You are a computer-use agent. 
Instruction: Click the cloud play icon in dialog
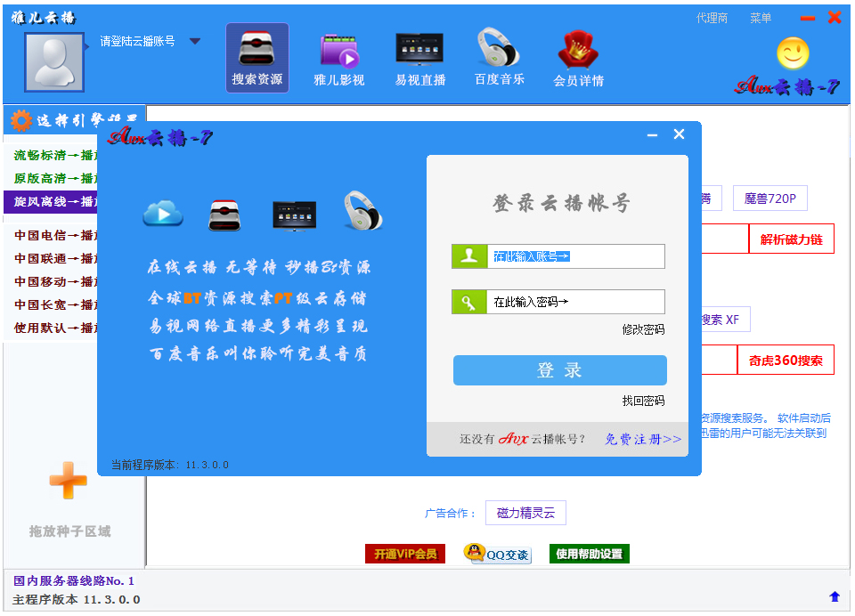click(x=162, y=212)
